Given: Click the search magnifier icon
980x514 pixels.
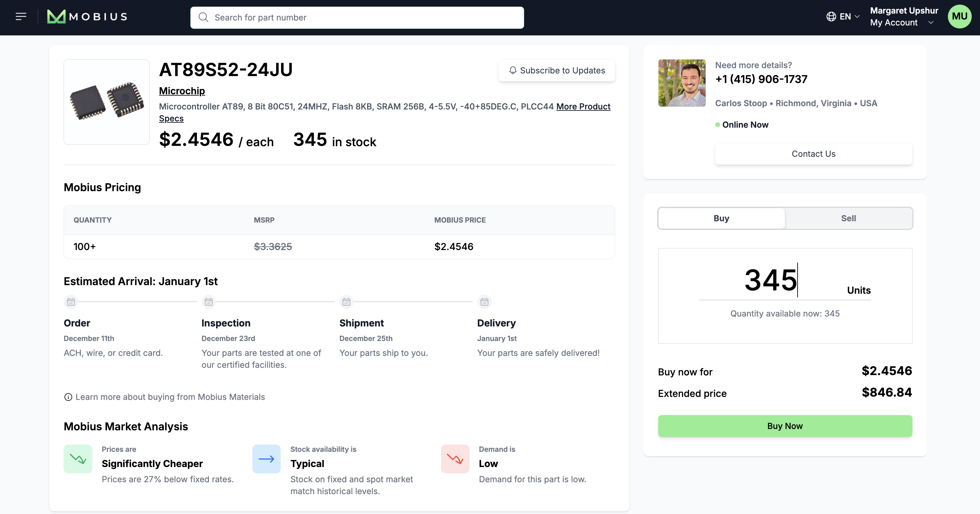Looking at the screenshot, I should 204,18.
